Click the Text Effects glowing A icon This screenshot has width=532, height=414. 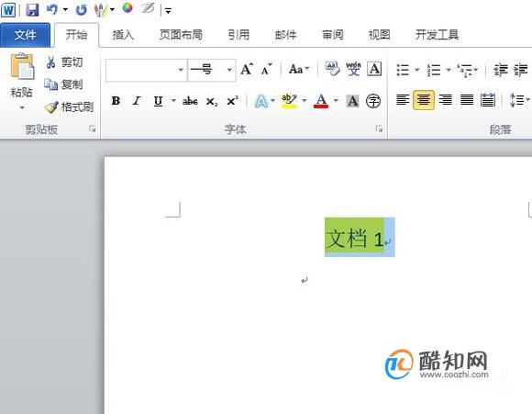[x=260, y=101]
